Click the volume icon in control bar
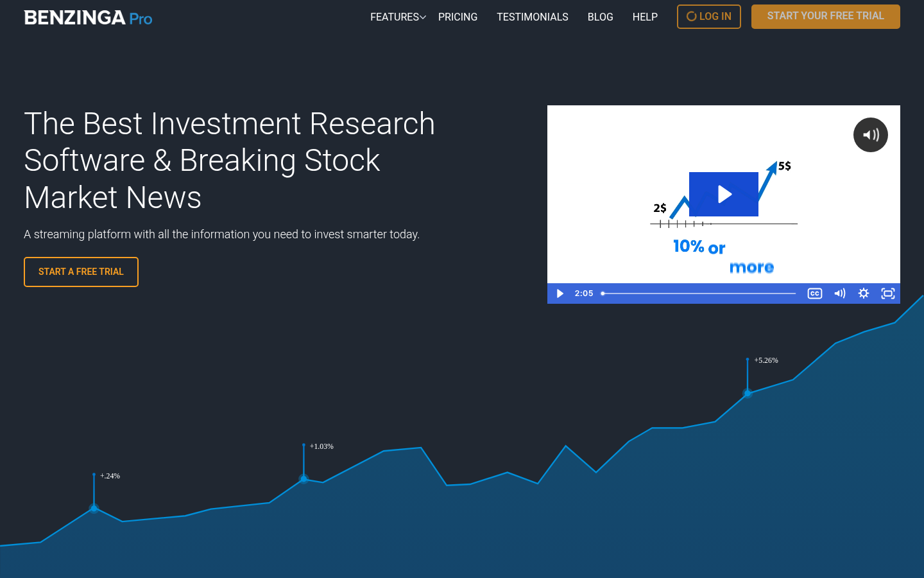Image resolution: width=924 pixels, height=578 pixels. click(839, 293)
